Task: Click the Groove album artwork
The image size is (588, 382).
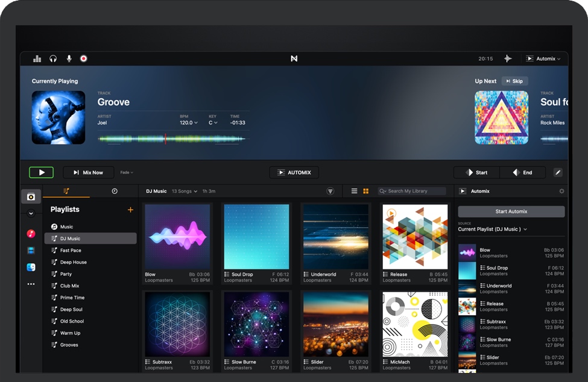Action: tap(58, 117)
